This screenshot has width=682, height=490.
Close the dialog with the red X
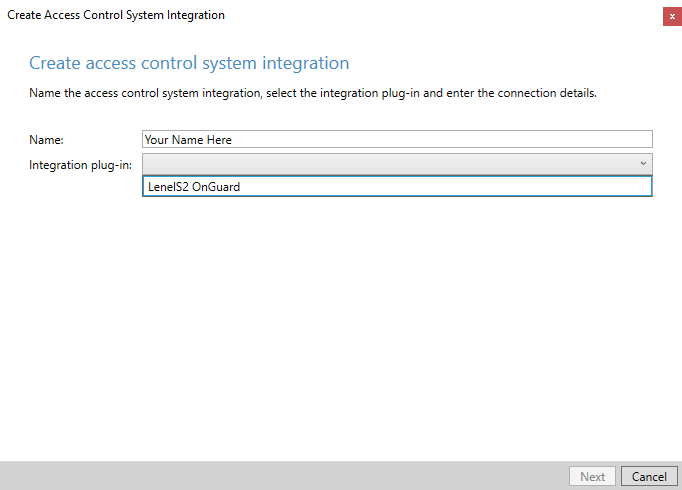pos(672,17)
